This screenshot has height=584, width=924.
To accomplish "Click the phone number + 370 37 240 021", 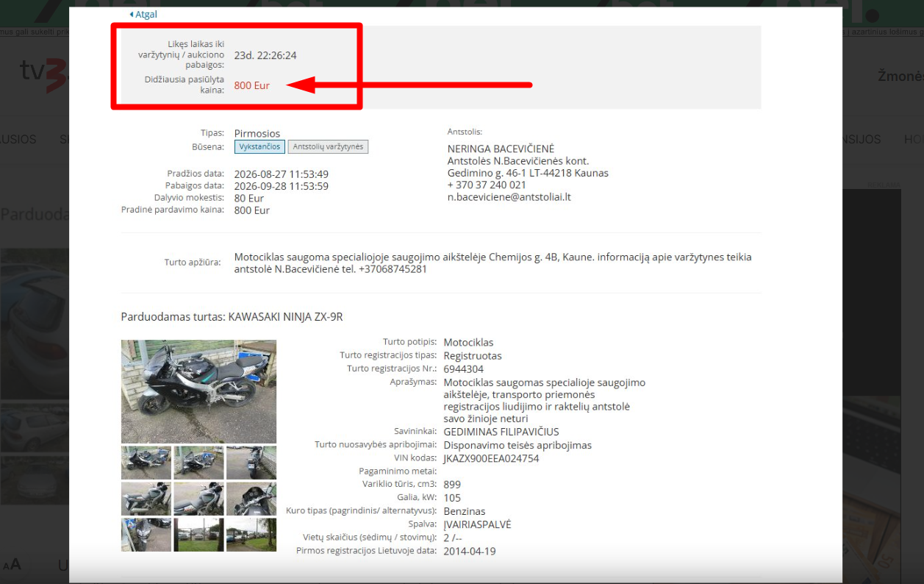I will pyautogui.click(x=487, y=185).
